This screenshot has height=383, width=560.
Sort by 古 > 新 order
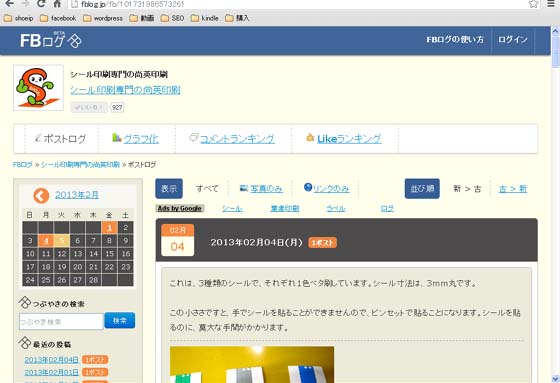click(512, 189)
